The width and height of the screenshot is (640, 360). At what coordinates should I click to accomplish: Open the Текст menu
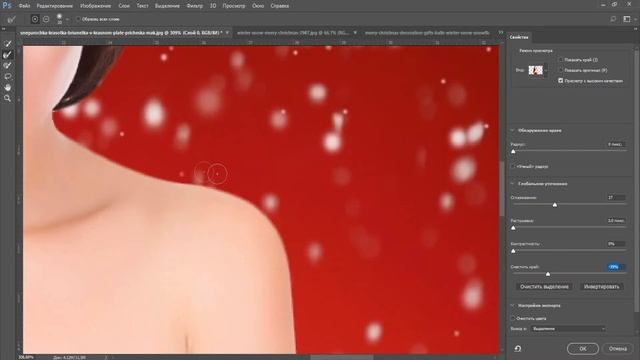coord(142,6)
